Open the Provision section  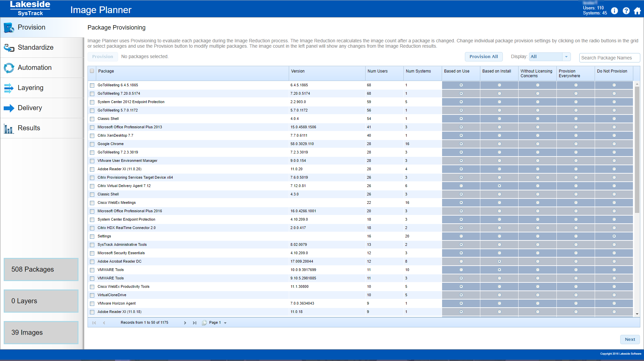(42, 28)
